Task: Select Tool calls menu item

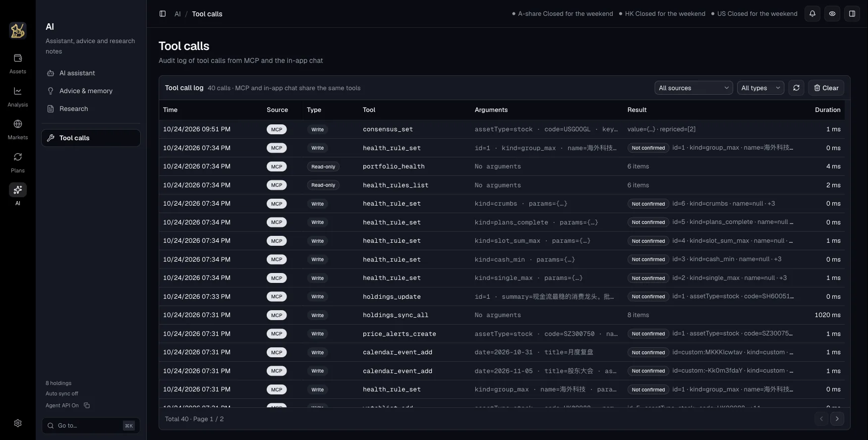Action: (x=91, y=138)
